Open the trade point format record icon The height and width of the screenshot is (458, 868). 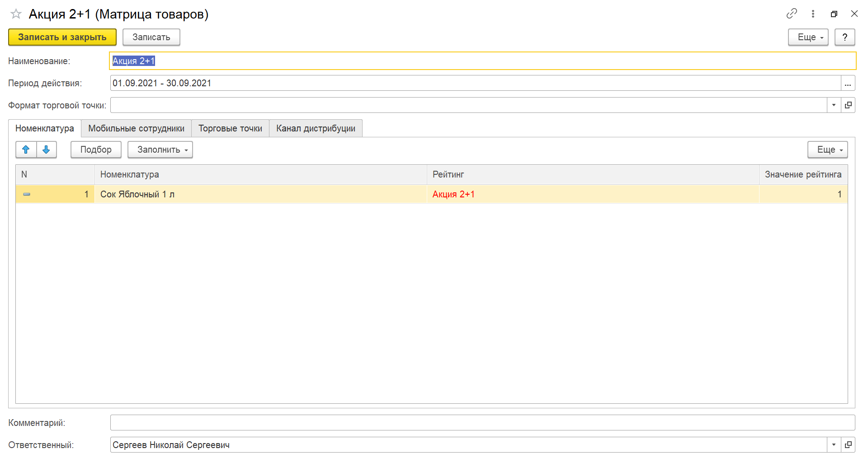pyautogui.click(x=848, y=105)
